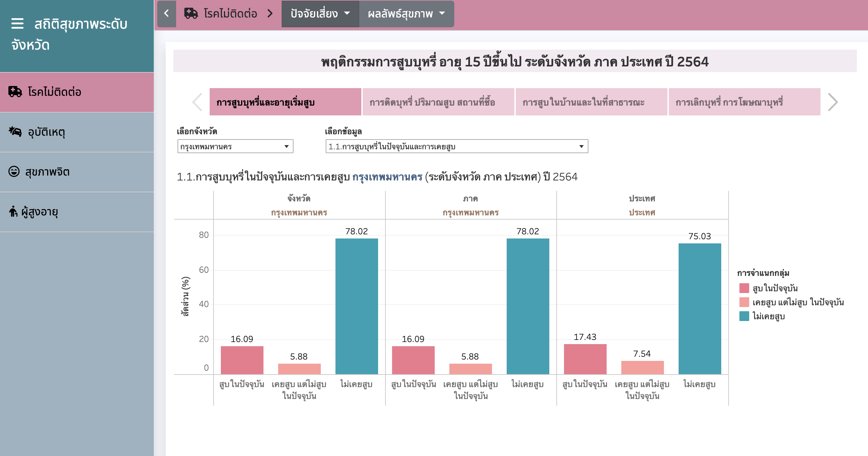Image resolution: width=868 pixels, height=456 pixels.
Task: Expand the เลือกข้อมูล data selector
Action: (x=456, y=146)
